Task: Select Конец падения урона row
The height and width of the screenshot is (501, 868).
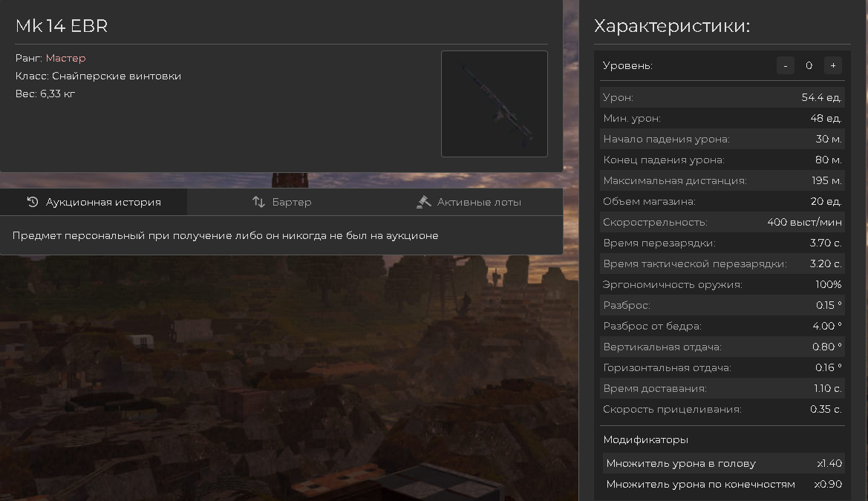Action: click(722, 160)
